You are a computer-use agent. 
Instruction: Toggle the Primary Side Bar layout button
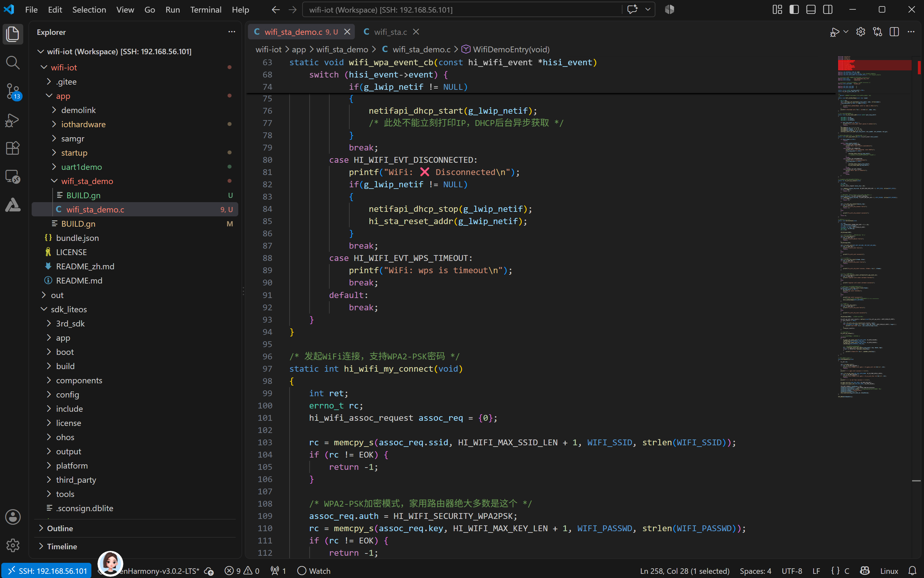pyautogui.click(x=794, y=10)
